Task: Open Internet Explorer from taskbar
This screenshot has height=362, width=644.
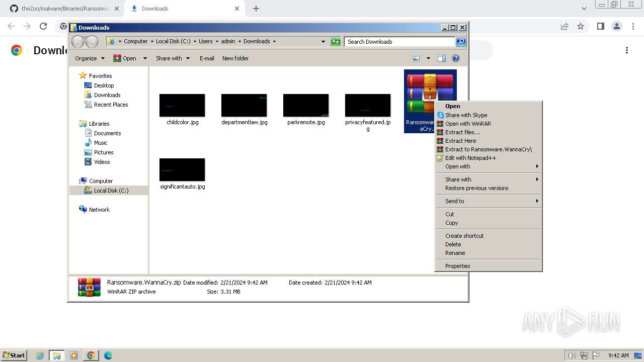Action: tap(40, 355)
